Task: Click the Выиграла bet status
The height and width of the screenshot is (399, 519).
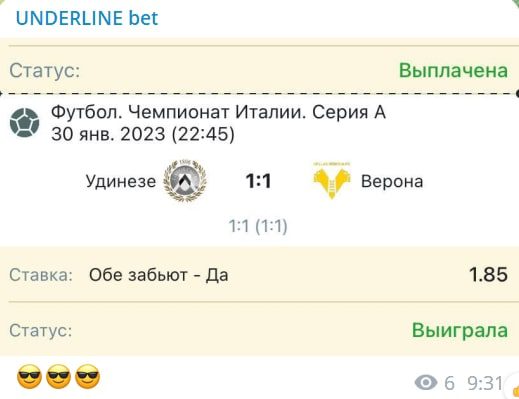Action: pyautogui.click(x=460, y=330)
